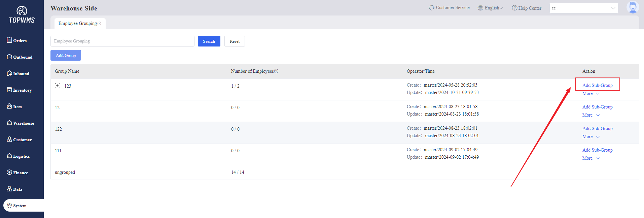
Task: Open the Orders sidebar menu
Action: point(17,40)
